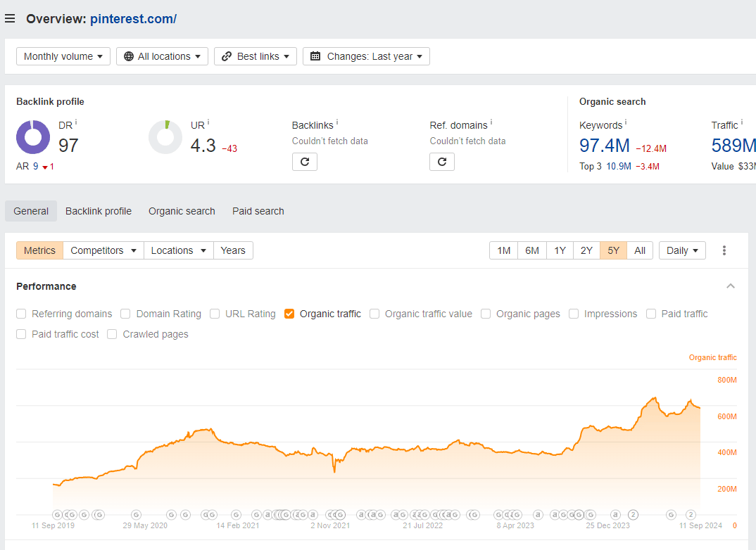Click the '2' marker above 11 Sep 2024
The image size is (756, 550).
pyautogui.click(x=691, y=515)
